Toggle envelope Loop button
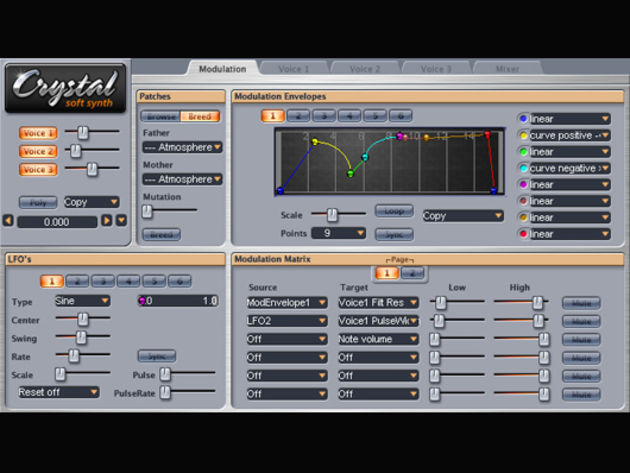The image size is (630, 473). pyautogui.click(x=394, y=211)
